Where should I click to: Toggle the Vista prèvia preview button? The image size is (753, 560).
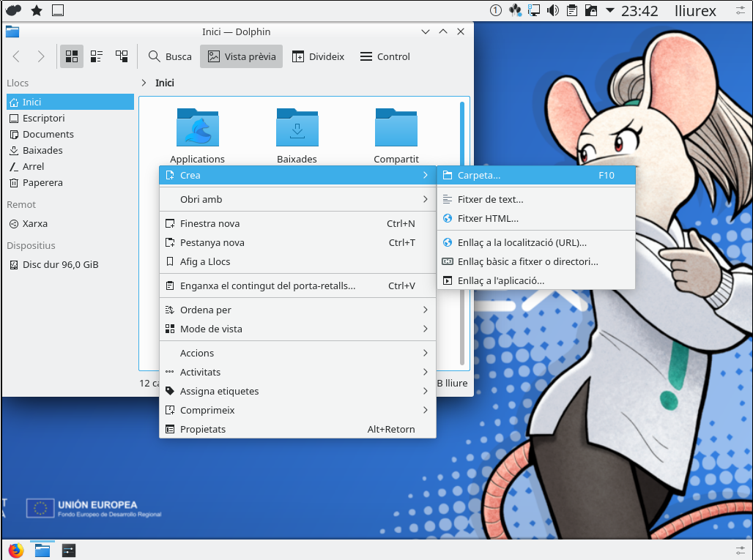[x=241, y=56]
